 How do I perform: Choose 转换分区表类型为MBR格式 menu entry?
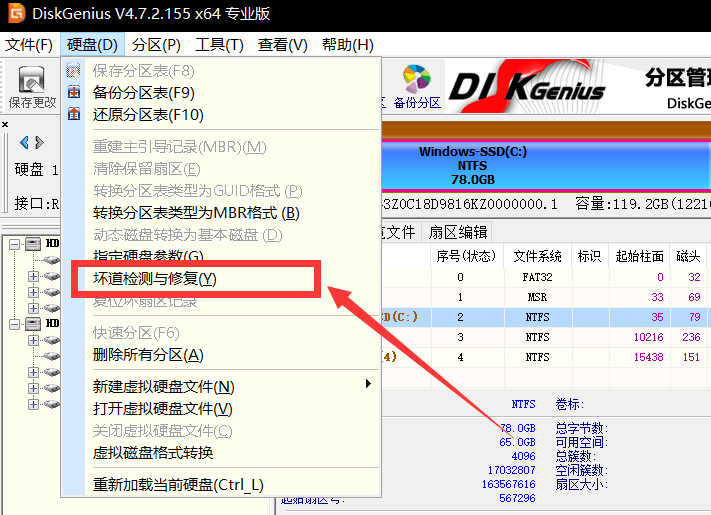[196, 213]
